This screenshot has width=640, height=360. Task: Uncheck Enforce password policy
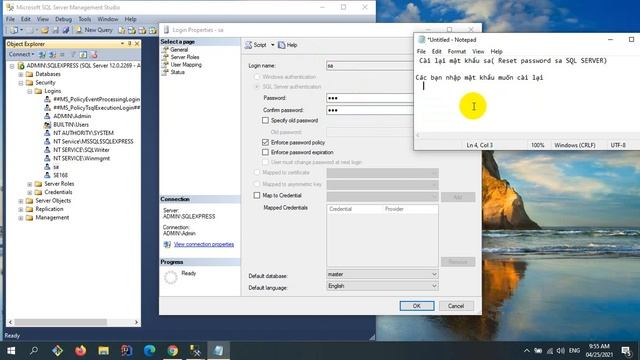tap(265, 142)
